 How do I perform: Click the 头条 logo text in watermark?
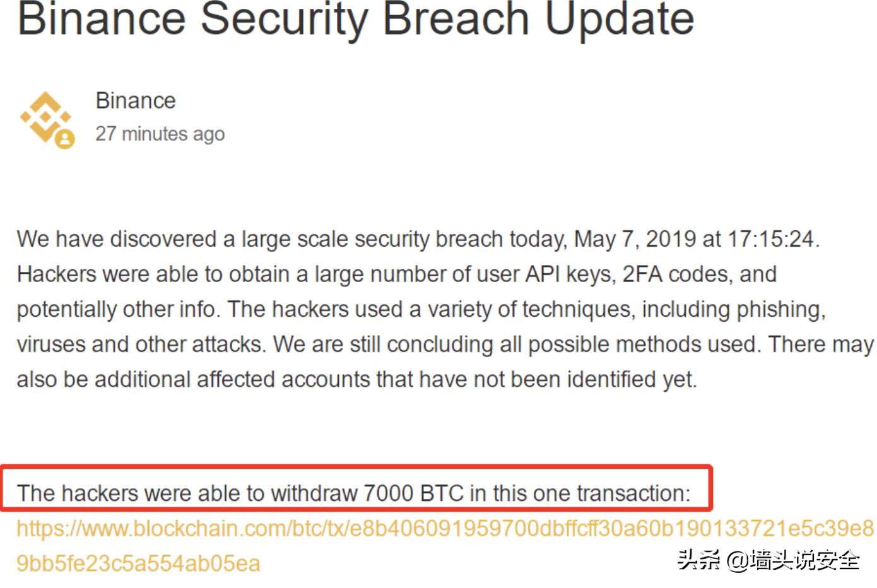(698, 559)
